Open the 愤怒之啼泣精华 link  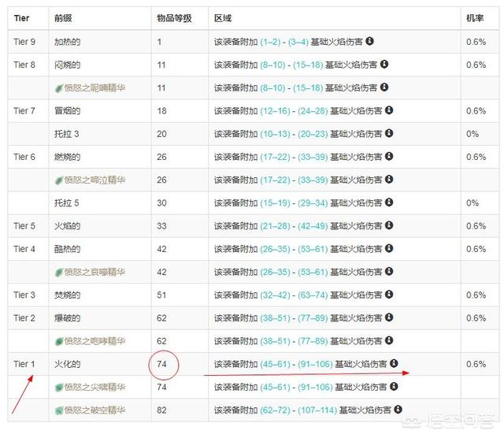pyautogui.click(x=94, y=180)
